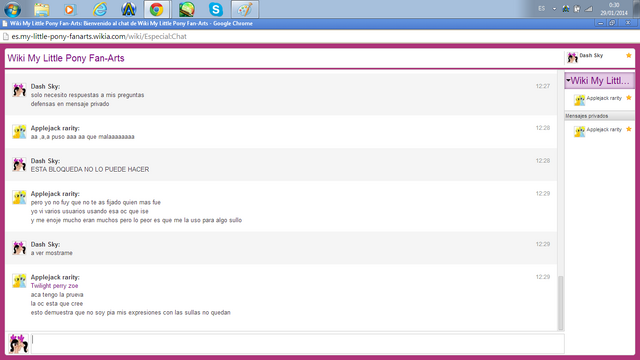Image resolution: width=640 pixels, height=360 pixels.
Task: Click the Chrome window title bar text
Action: 131,24
